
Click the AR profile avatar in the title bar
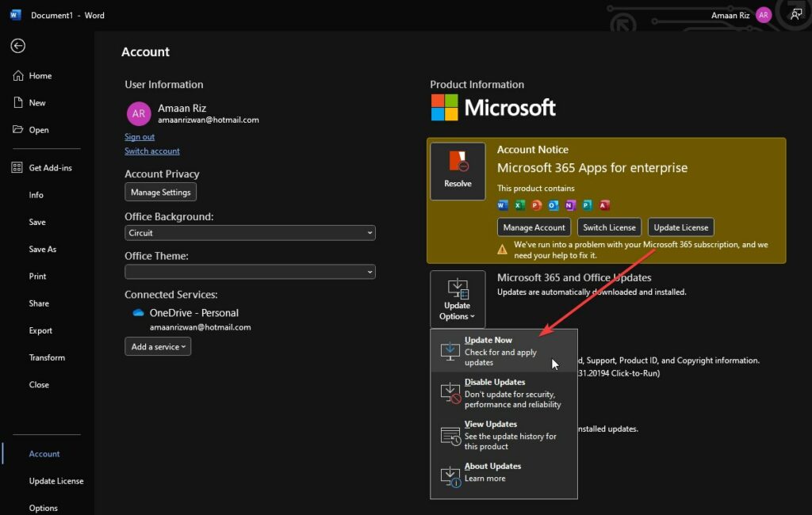(x=764, y=15)
